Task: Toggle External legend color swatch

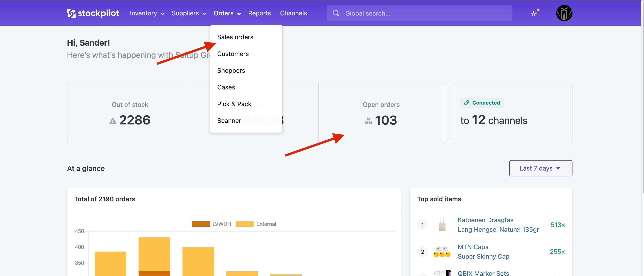Action: tap(244, 224)
